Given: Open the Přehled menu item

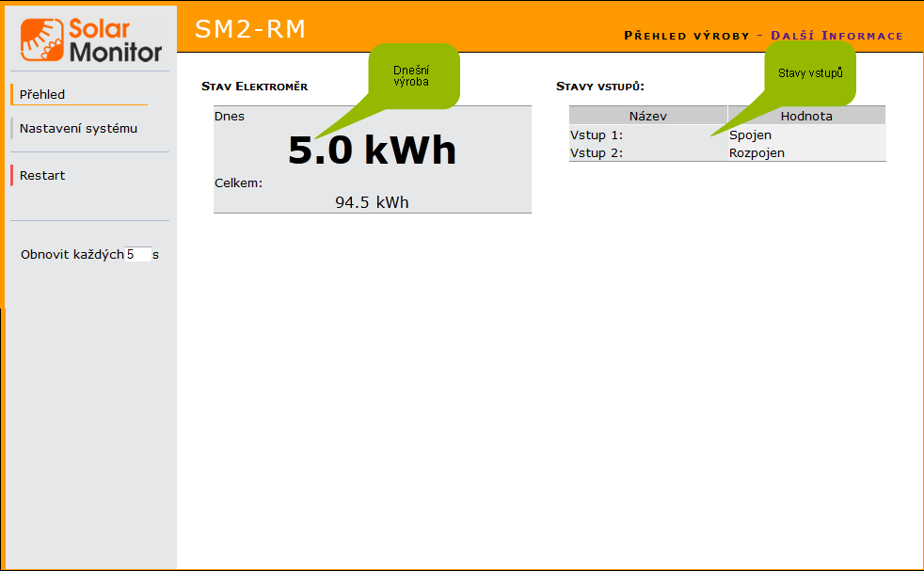Looking at the screenshot, I should pos(42,94).
